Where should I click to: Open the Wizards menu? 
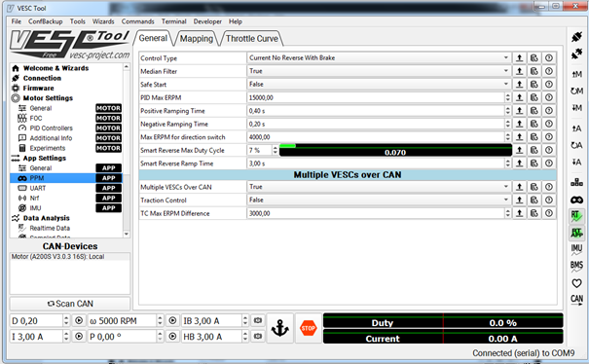click(103, 21)
